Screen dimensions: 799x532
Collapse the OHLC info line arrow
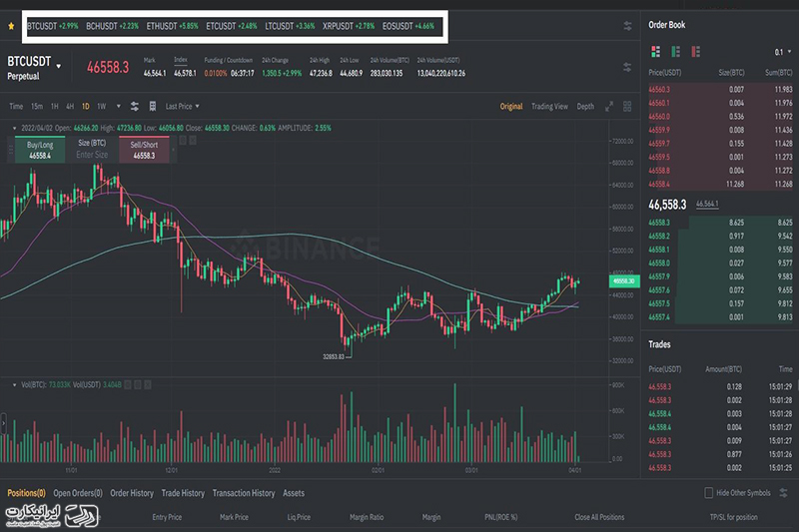[14, 129]
